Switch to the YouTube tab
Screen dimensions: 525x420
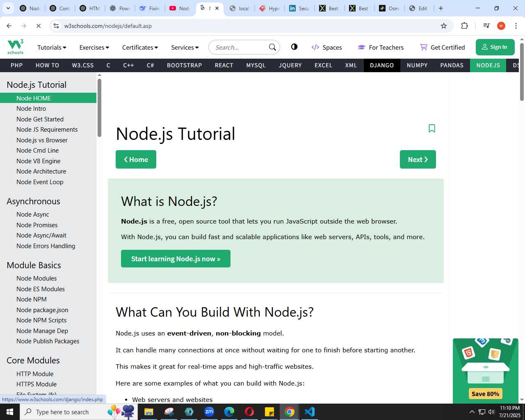(180, 8)
